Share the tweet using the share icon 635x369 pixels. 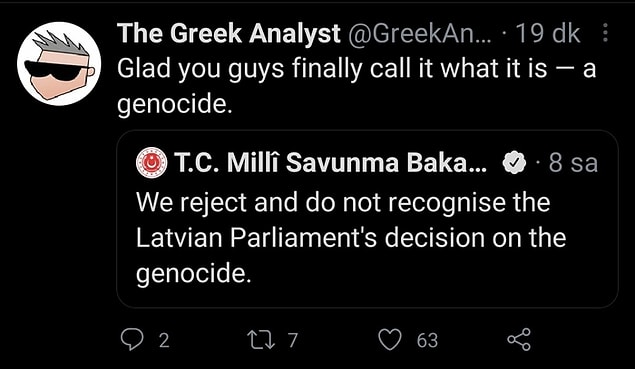[x=519, y=339]
